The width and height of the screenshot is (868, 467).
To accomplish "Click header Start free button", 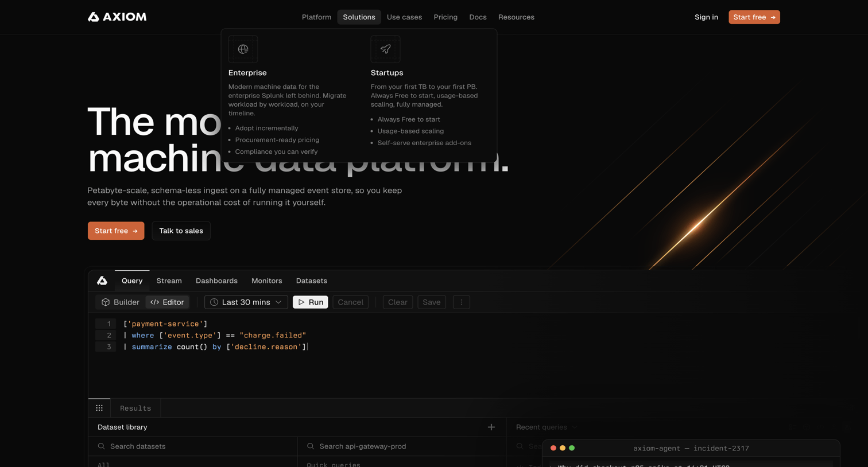I will 754,17.
